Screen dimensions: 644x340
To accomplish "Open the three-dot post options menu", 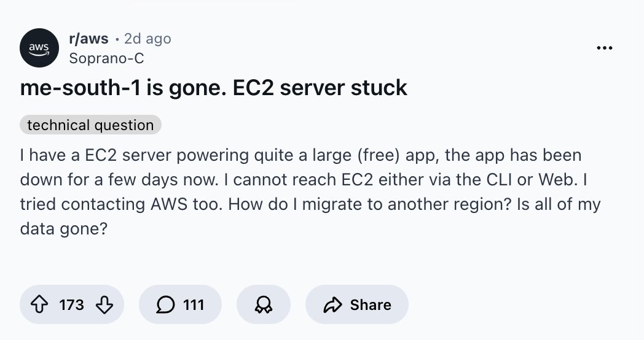I will click(605, 49).
